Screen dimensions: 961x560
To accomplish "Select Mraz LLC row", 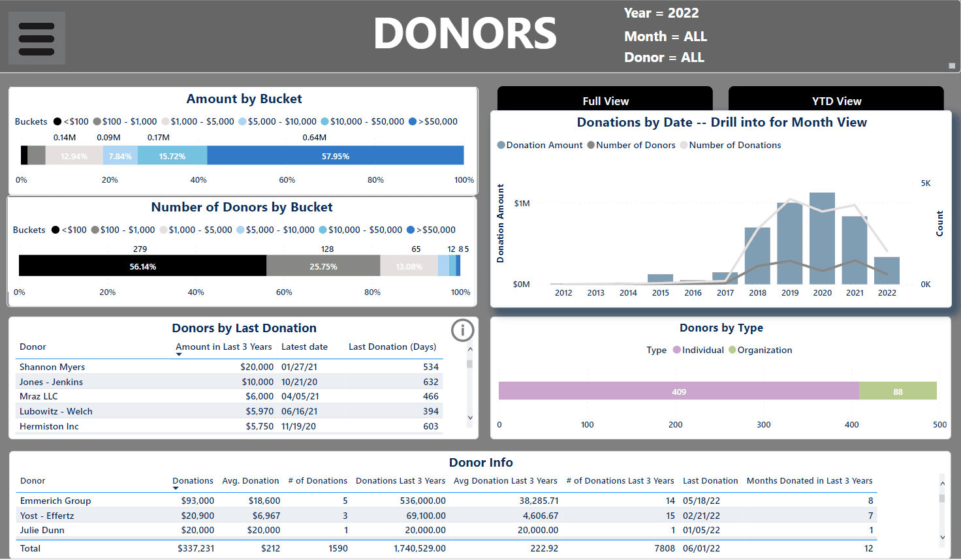I will tap(228, 396).
